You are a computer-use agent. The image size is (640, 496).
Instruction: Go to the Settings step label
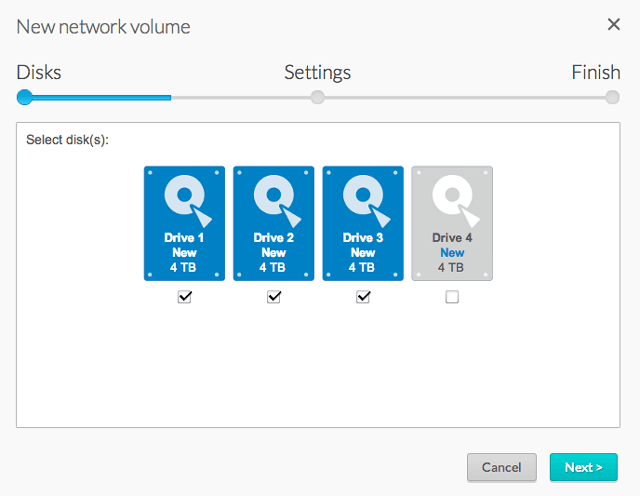point(318,73)
